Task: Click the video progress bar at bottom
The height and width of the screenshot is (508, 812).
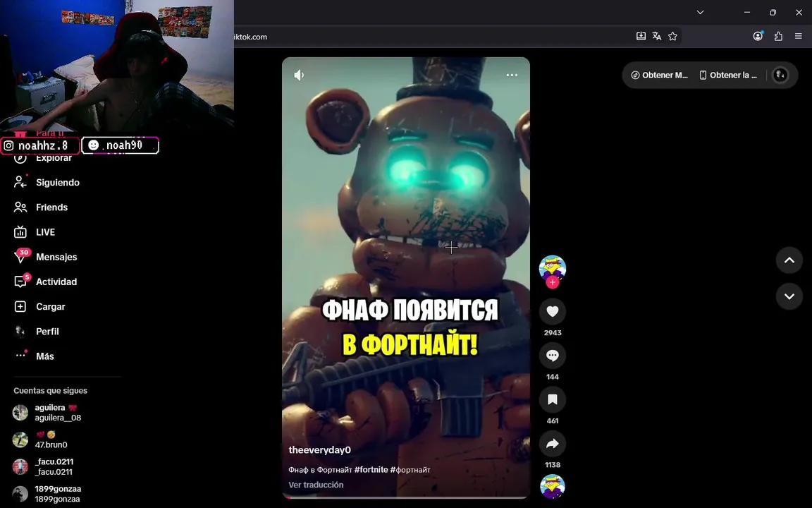Action: pos(406,497)
